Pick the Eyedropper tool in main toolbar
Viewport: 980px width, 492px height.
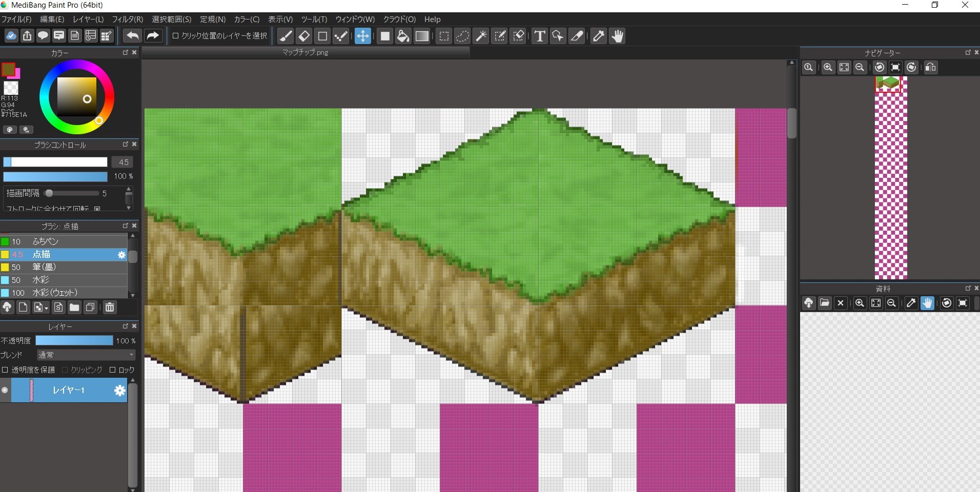pyautogui.click(x=598, y=36)
